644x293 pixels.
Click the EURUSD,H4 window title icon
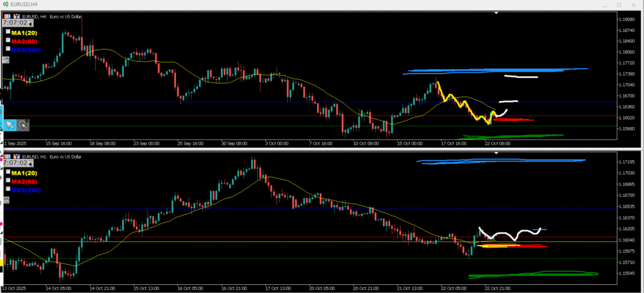tap(6, 4)
